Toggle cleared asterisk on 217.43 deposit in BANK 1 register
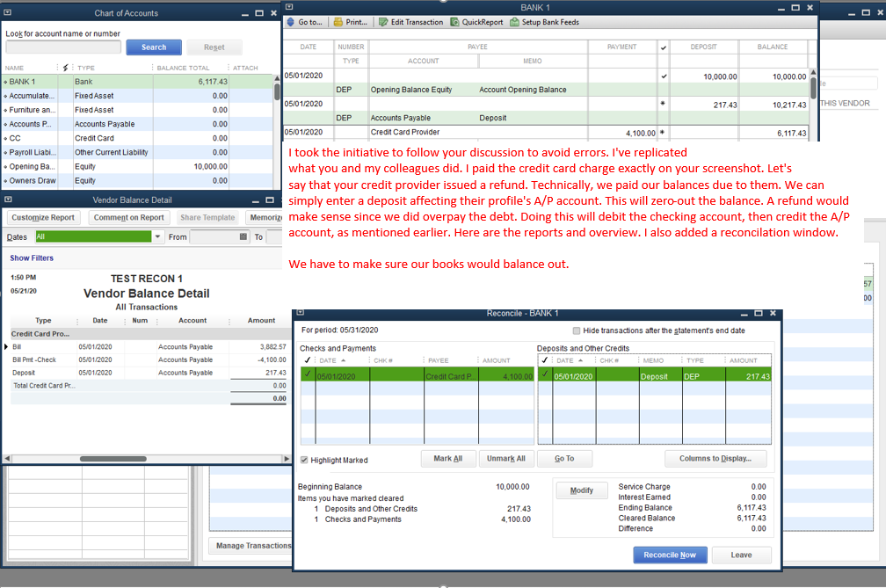 click(x=663, y=104)
